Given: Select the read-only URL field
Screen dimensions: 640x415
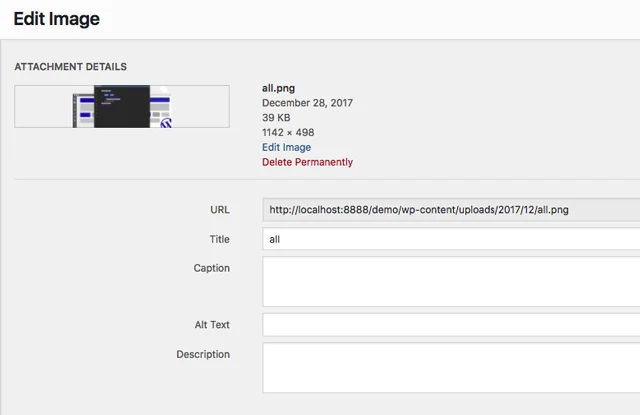Looking at the screenshot, I should point(450,210).
